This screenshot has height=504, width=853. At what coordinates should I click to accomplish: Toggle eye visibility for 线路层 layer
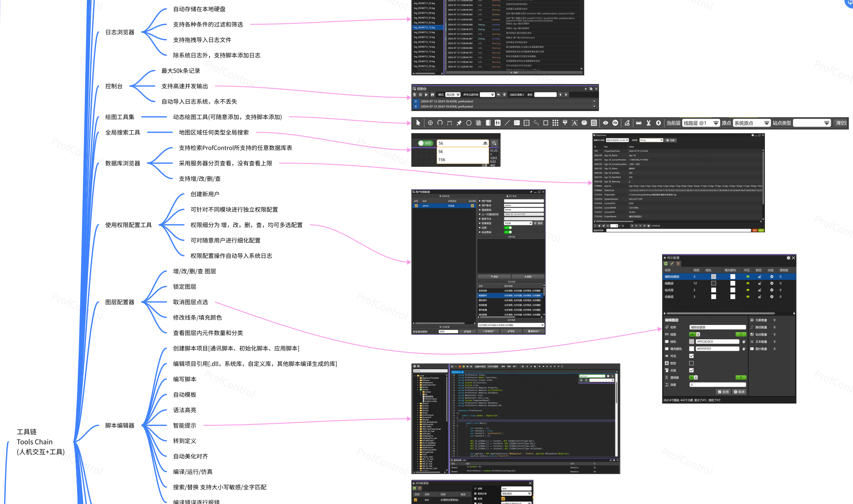pos(747,284)
